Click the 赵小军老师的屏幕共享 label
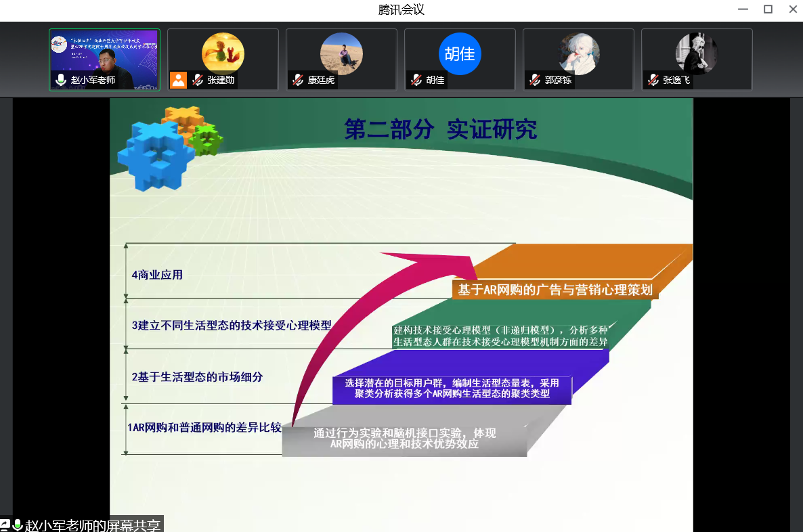The width and height of the screenshot is (803, 532). (x=93, y=525)
